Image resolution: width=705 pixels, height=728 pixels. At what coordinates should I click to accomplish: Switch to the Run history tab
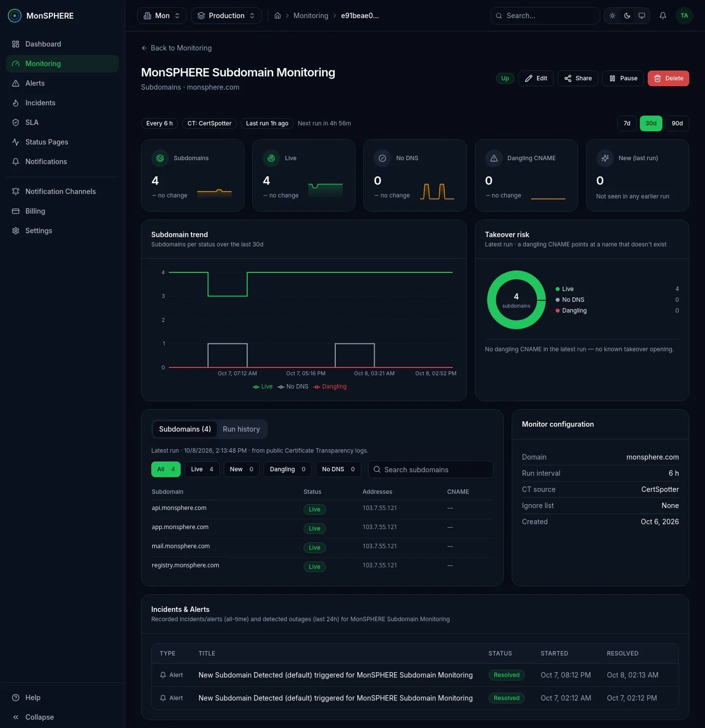(241, 429)
